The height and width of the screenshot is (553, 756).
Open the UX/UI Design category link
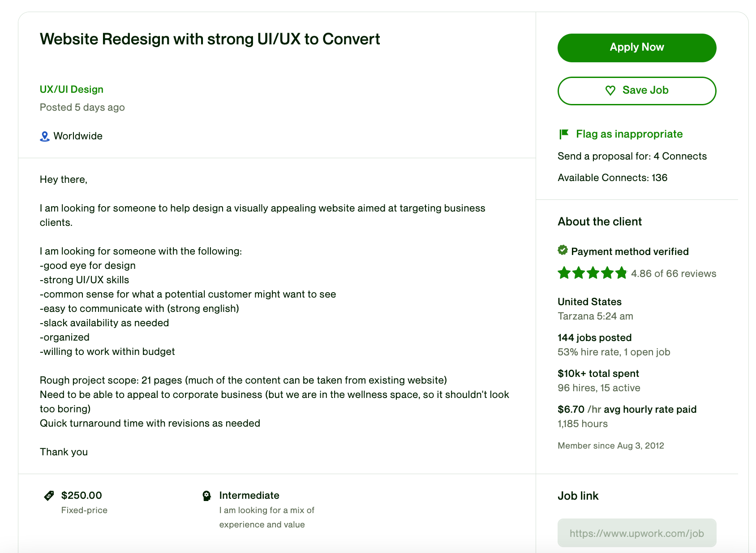click(72, 89)
